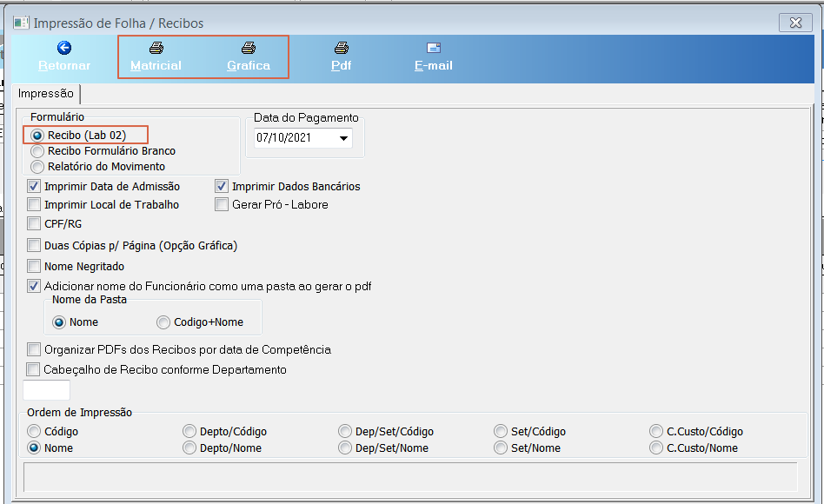
Task: Select Codigo+Nome folder name option
Action: (163, 322)
